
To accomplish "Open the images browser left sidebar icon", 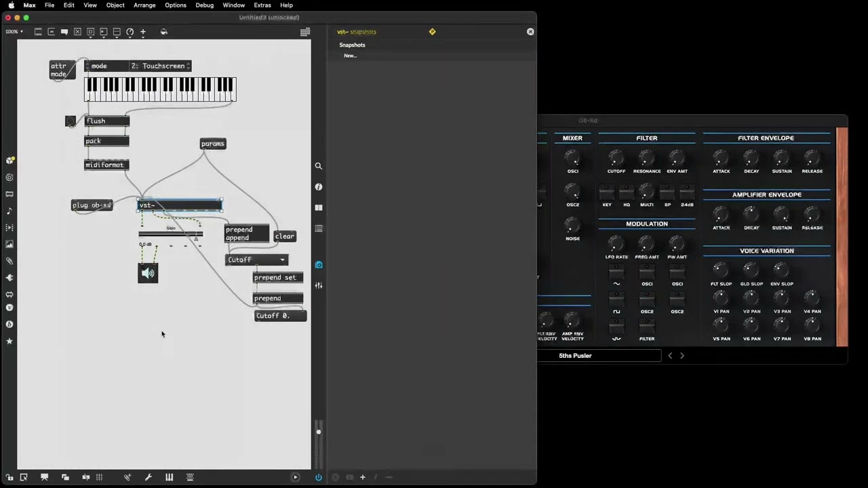I will click(9, 244).
